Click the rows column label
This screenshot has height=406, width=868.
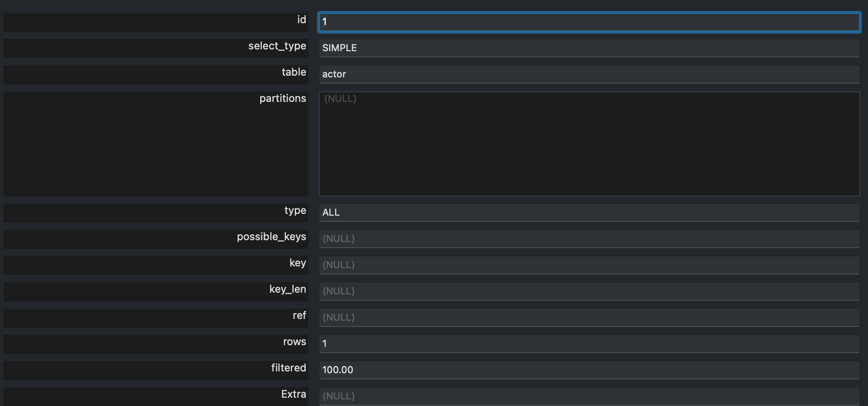tap(294, 342)
